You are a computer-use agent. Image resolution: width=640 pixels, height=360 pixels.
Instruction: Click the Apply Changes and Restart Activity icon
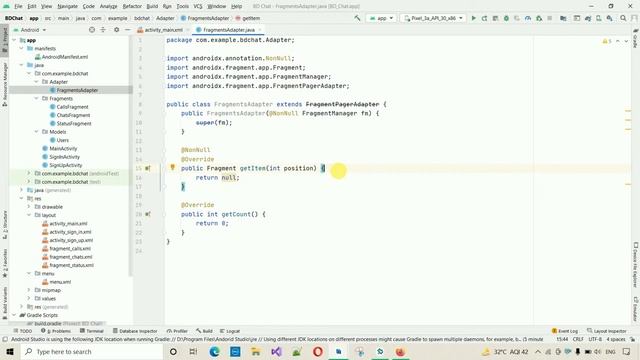point(484,18)
